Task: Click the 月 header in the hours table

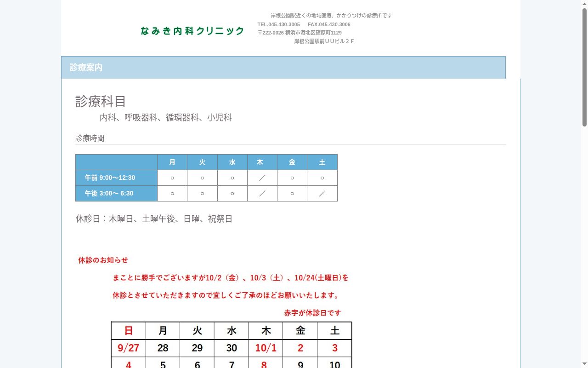Action: click(x=172, y=162)
